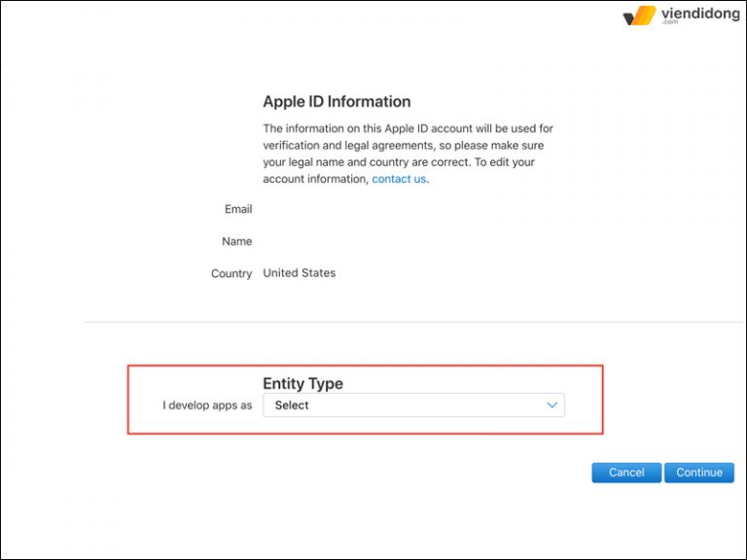The image size is (747, 560).
Task: Click the Country label
Action: click(231, 273)
